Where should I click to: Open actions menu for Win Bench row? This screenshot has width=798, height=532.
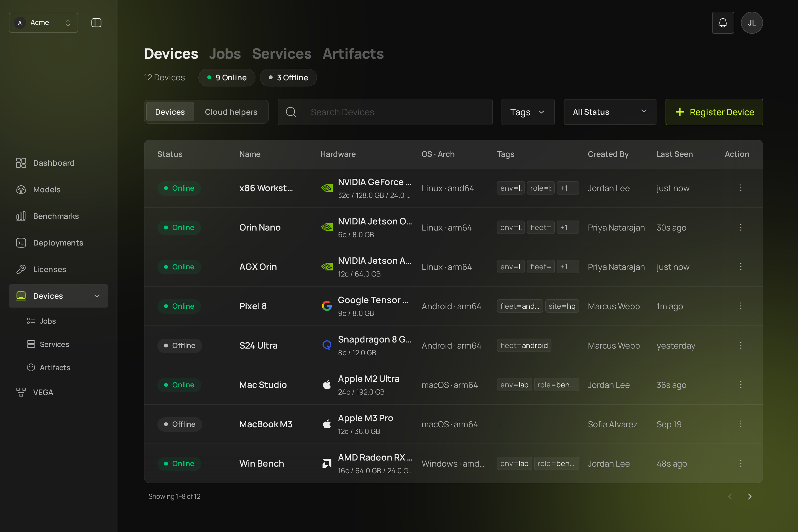coord(741,464)
